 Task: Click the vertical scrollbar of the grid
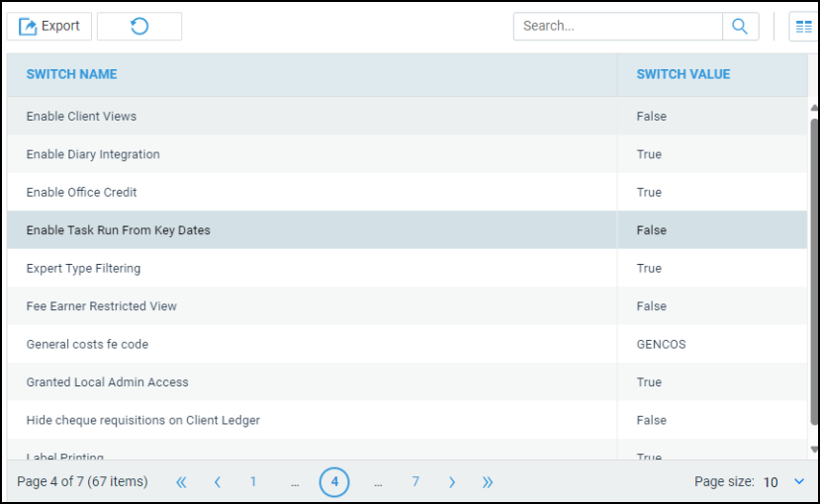click(x=814, y=267)
